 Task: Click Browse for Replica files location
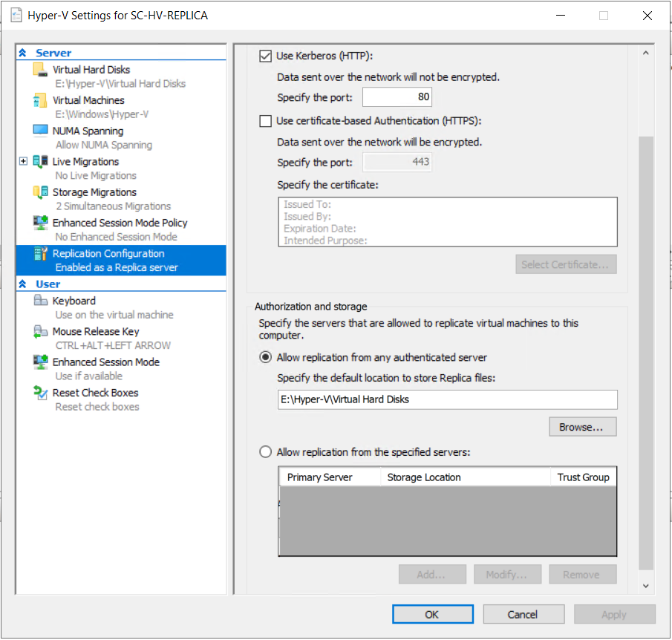click(x=582, y=427)
